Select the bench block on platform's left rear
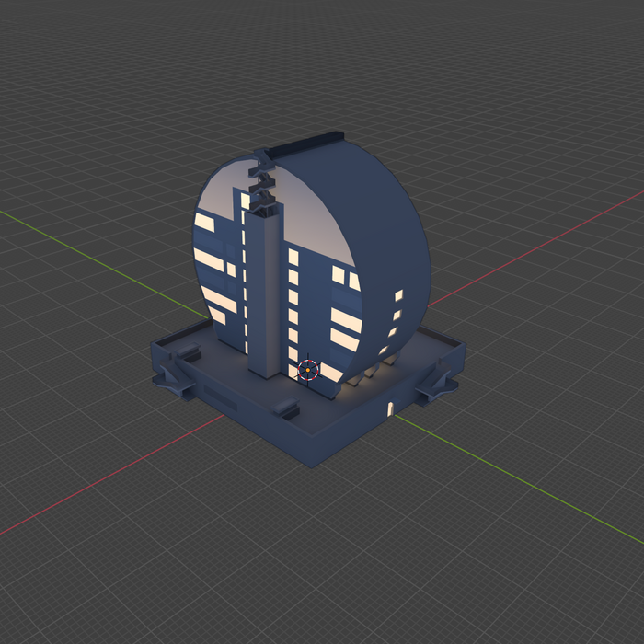The image size is (644, 644). click(190, 351)
